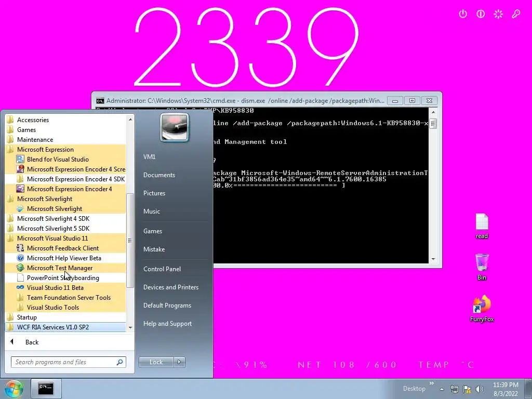Expand Team Foundation Server Tools folder

click(x=65, y=297)
